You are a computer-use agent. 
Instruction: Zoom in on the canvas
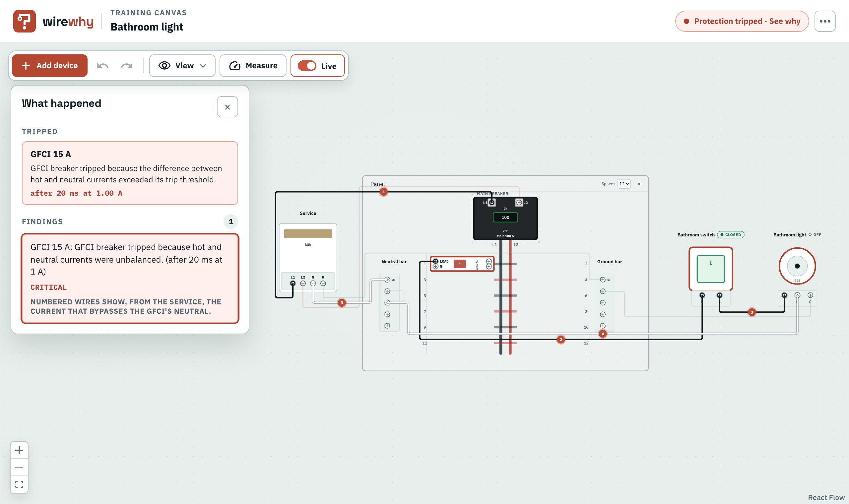point(19,450)
